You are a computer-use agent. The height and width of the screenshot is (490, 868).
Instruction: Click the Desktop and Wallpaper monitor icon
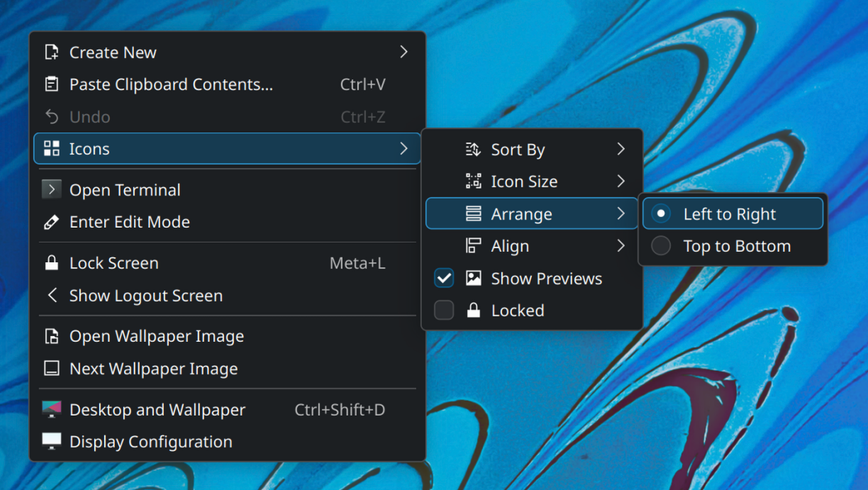coord(51,409)
